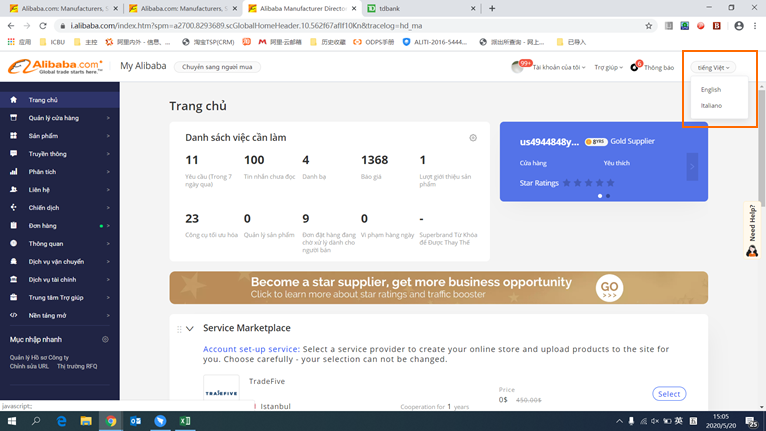Screen dimensions: 766x431
Task: Click the Đơn hàng orders icon
Action: pyautogui.click(x=14, y=225)
